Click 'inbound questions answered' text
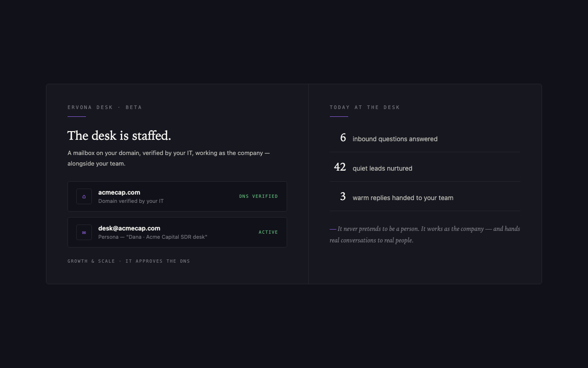 tap(395, 139)
